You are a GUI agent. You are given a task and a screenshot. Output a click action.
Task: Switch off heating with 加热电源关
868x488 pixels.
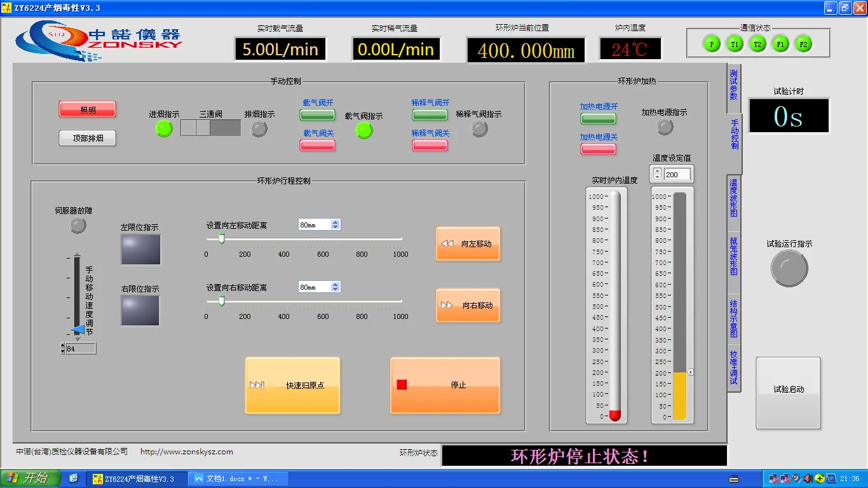(598, 149)
